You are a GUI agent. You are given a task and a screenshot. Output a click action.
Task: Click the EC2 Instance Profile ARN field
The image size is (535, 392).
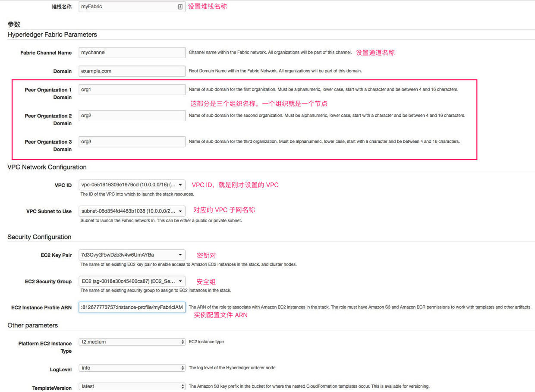coord(132,307)
